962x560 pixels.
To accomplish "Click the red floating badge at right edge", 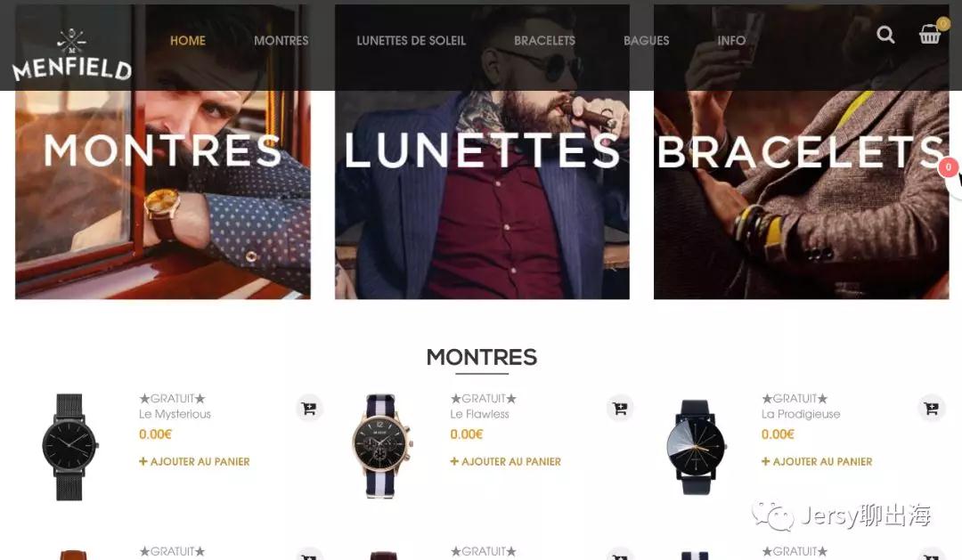I will tap(949, 166).
